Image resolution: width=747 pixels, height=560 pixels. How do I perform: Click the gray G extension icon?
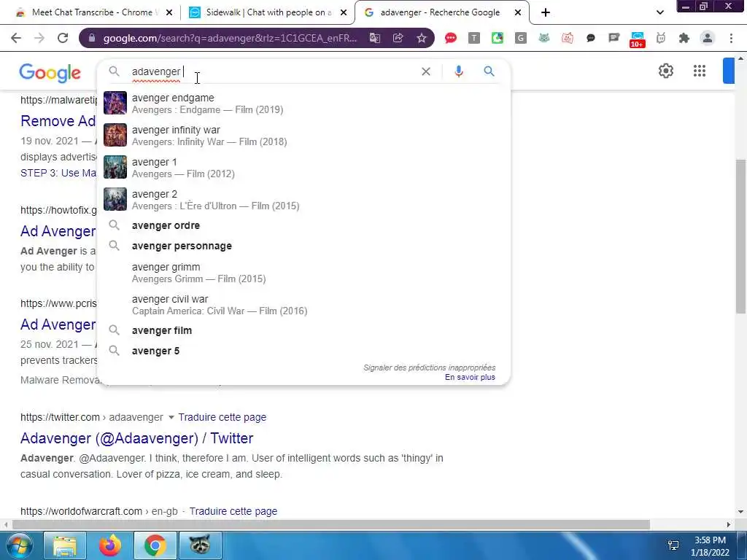point(520,38)
